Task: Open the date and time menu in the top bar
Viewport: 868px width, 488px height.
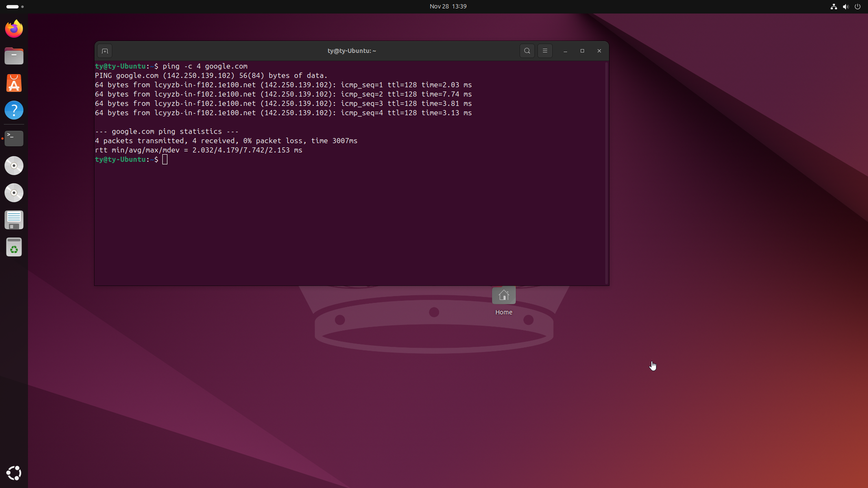Action: click(x=448, y=6)
